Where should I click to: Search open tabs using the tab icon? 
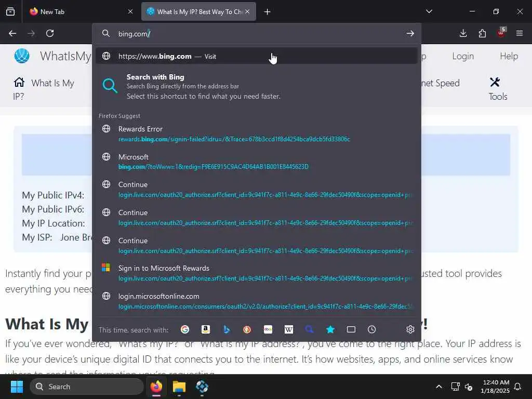point(351,329)
